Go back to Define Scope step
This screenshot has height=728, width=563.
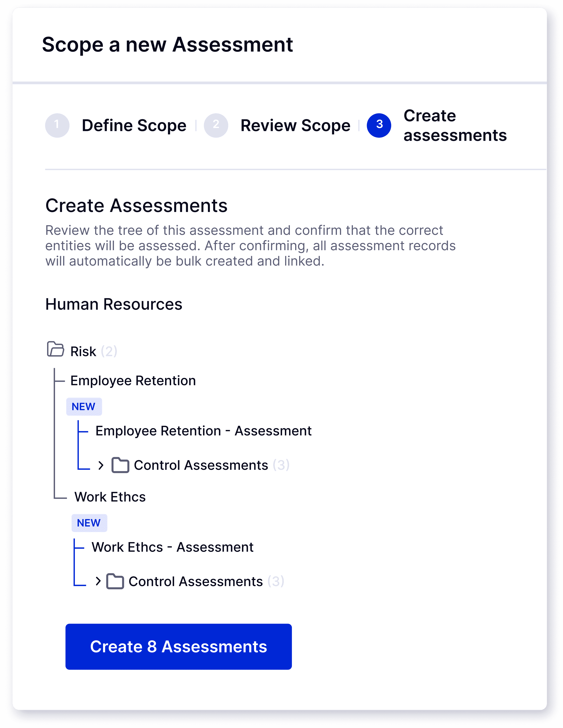[134, 126]
